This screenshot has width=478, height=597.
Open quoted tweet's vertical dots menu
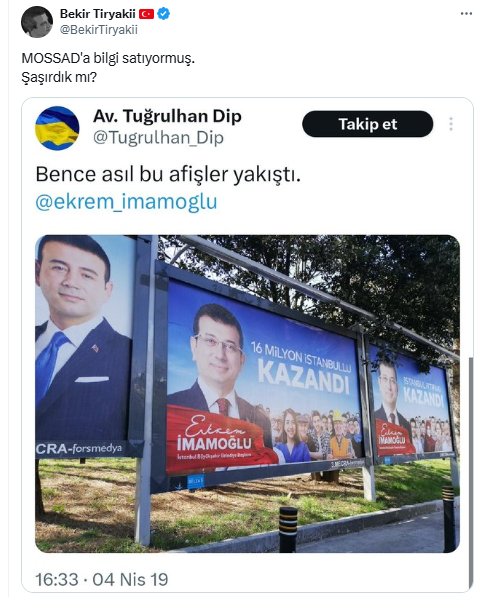pyautogui.click(x=451, y=124)
